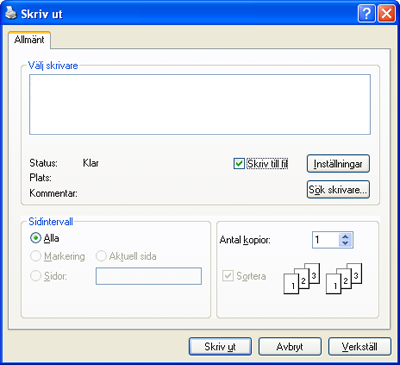Click inside the Antal kopior number field
This screenshot has width=400, height=365.
tap(326, 240)
